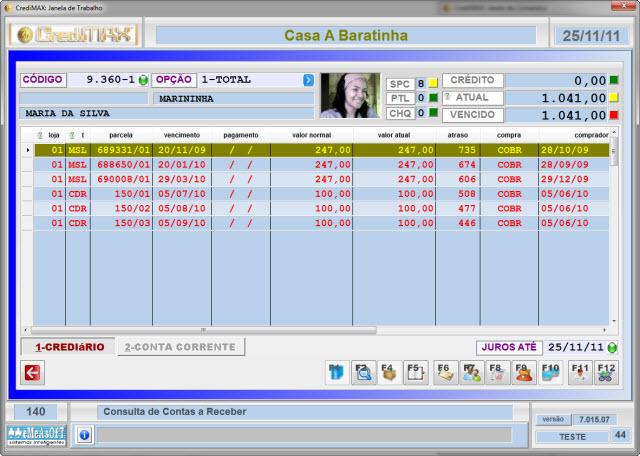
Task: Click the customer photo thumbnail
Action: coord(349,95)
